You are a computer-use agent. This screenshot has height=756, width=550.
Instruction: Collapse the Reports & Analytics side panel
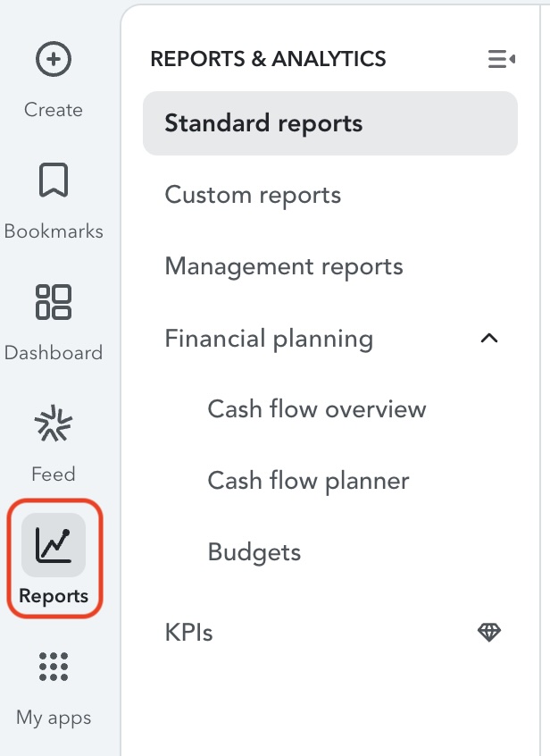click(501, 60)
